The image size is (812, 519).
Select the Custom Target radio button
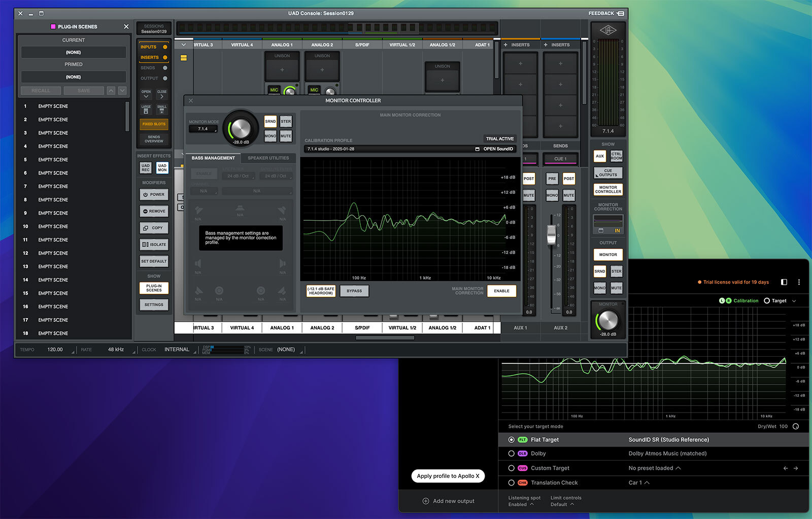511,468
